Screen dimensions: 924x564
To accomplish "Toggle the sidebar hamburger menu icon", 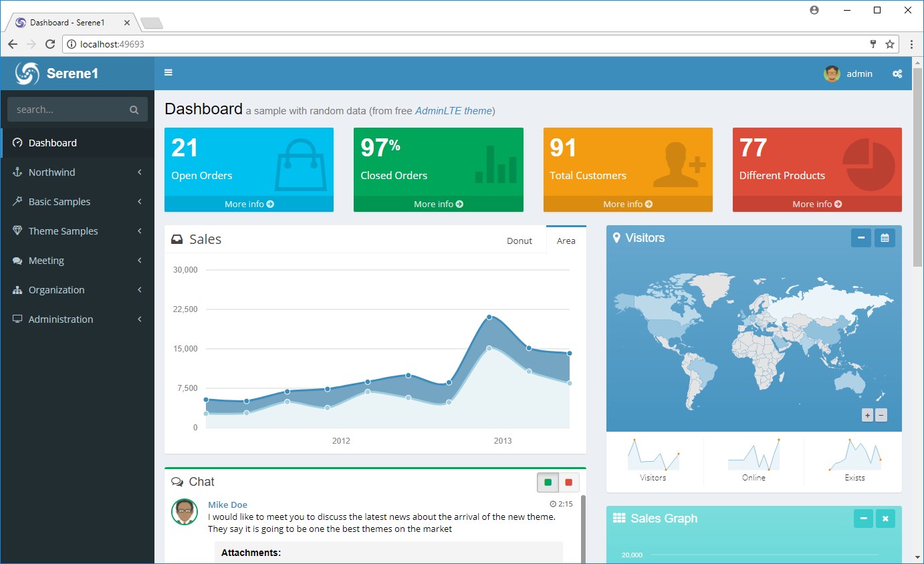I will (x=168, y=73).
